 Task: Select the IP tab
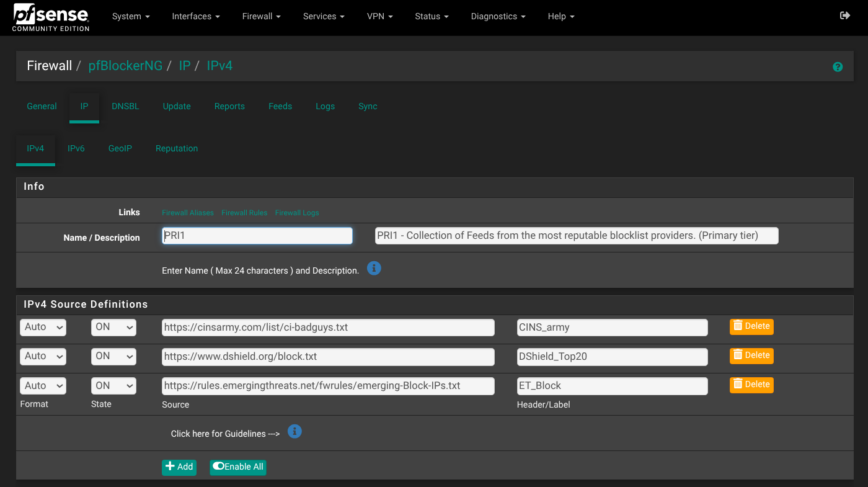click(84, 106)
